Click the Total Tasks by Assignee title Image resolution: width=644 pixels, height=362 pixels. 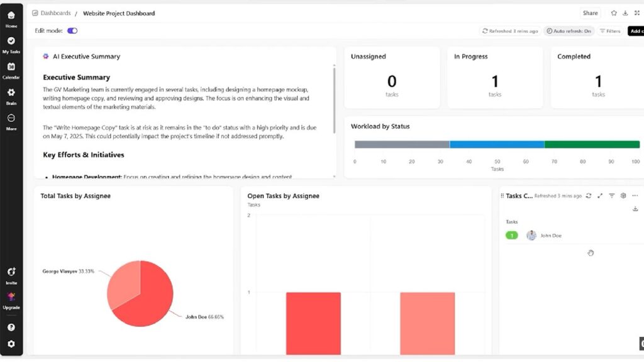click(75, 196)
